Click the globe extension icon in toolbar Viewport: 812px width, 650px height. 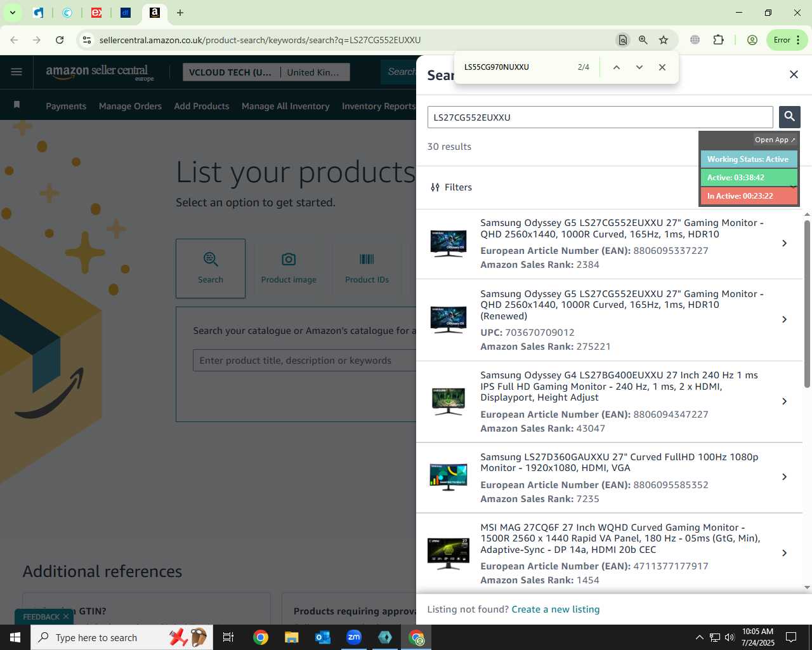[695, 40]
